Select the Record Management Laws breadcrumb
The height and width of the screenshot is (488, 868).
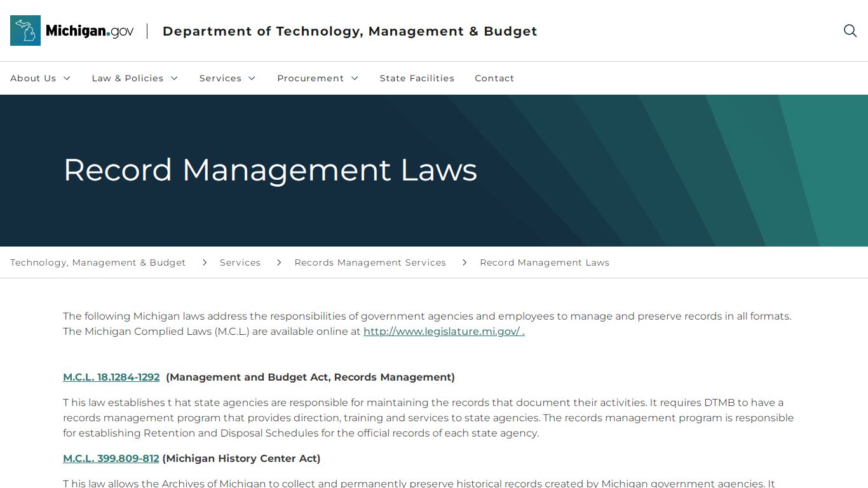(x=545, y=262)
